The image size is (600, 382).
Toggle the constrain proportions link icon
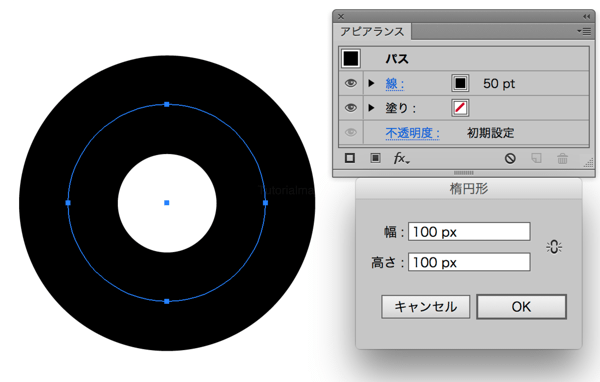pyautogui.click(x=554, y=247)
